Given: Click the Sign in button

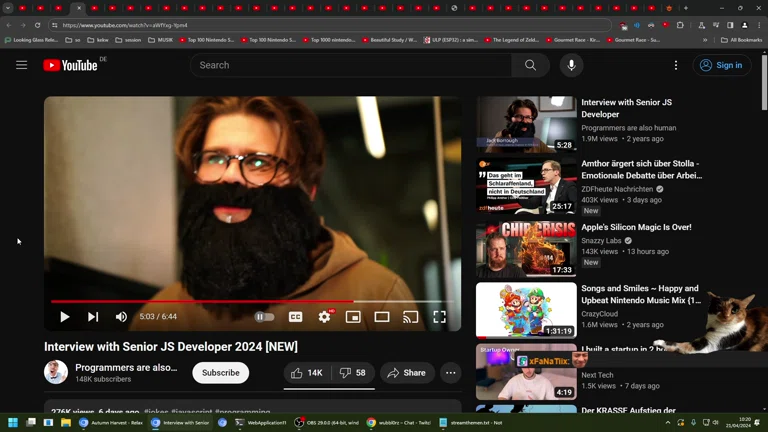Looking at the screenshot, I should [722, 65].
